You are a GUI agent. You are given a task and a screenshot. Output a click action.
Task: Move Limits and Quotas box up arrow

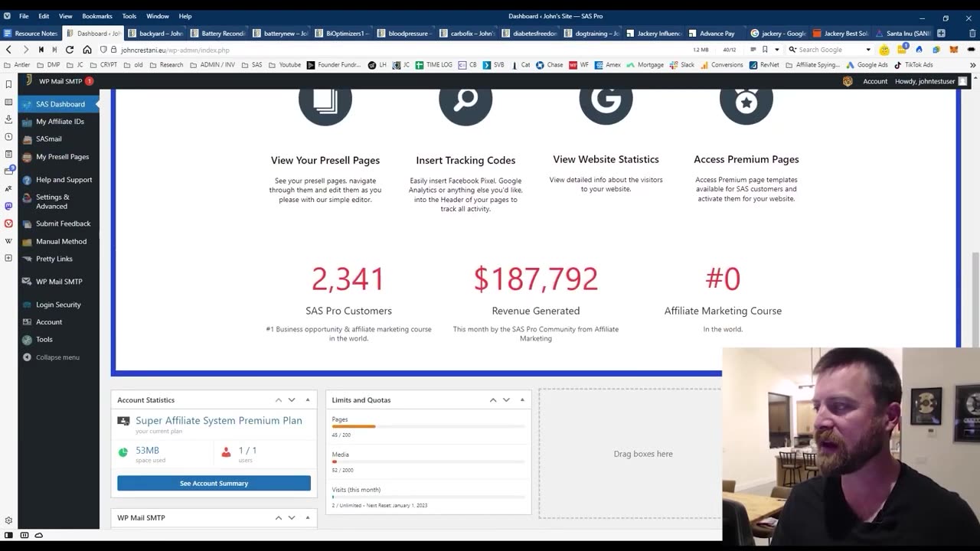[x=493, y=400]
